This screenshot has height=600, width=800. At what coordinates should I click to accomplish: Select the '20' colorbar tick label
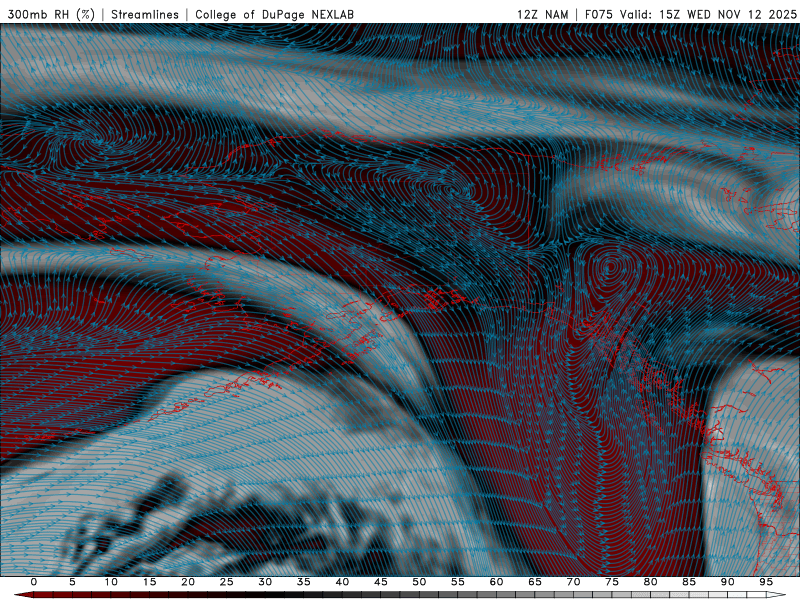pos(188,582)
